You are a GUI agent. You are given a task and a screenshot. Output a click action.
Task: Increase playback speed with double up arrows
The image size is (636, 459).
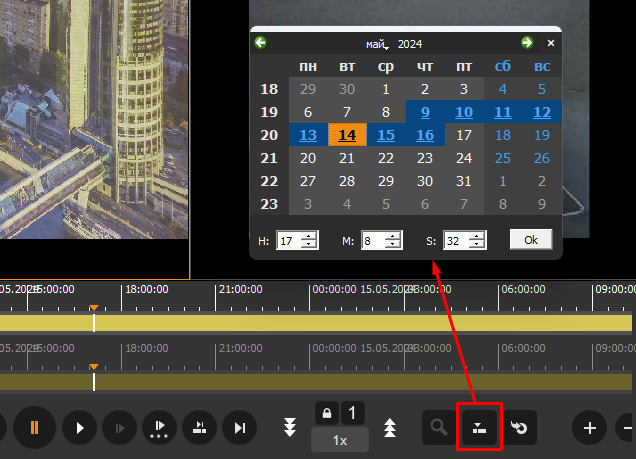(x=390, y=428)
